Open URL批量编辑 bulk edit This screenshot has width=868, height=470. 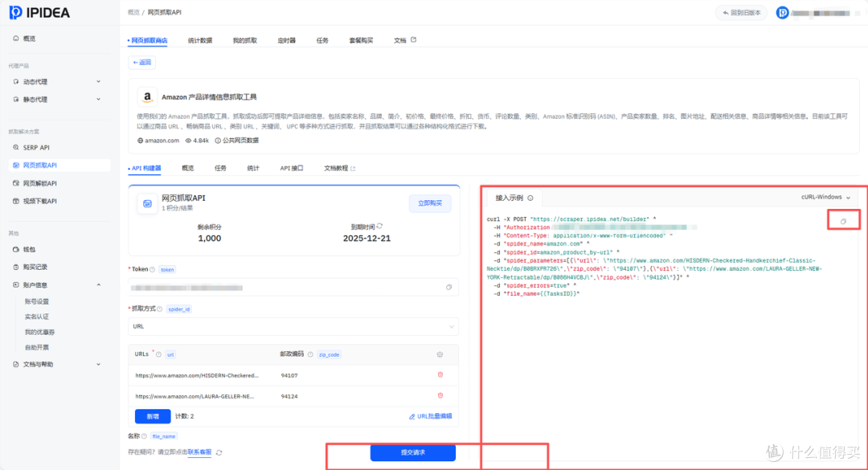point(431,416)
